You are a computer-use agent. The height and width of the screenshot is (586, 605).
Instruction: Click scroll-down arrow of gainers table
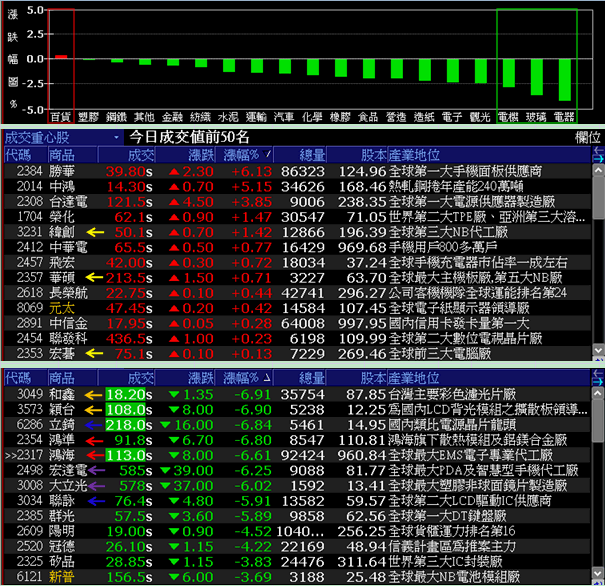pos(598,350)
